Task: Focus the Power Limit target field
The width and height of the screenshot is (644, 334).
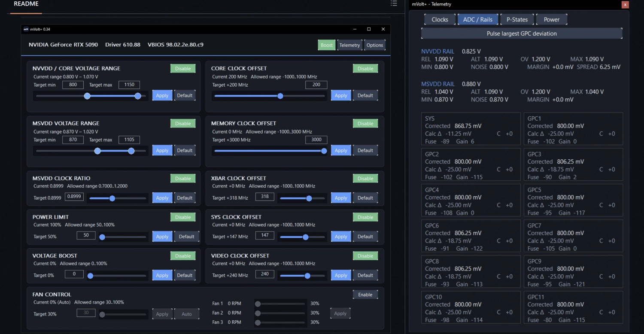Action: coord(86,235)
